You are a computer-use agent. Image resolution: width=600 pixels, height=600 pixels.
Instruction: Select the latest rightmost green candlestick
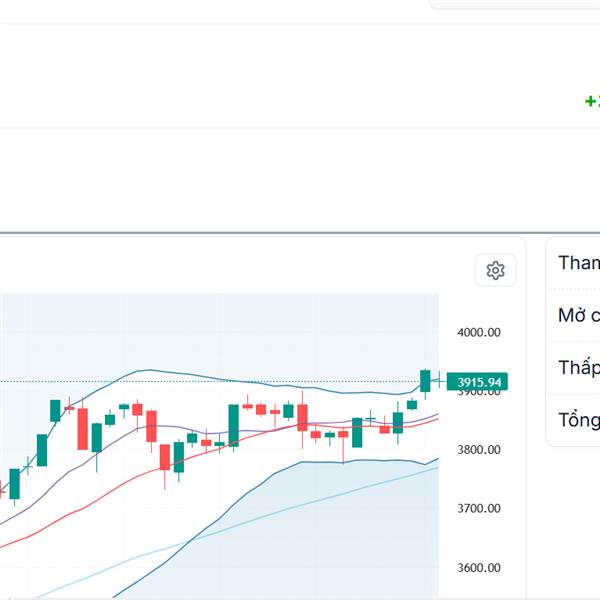pyautogui.click(x=425, y=380)
